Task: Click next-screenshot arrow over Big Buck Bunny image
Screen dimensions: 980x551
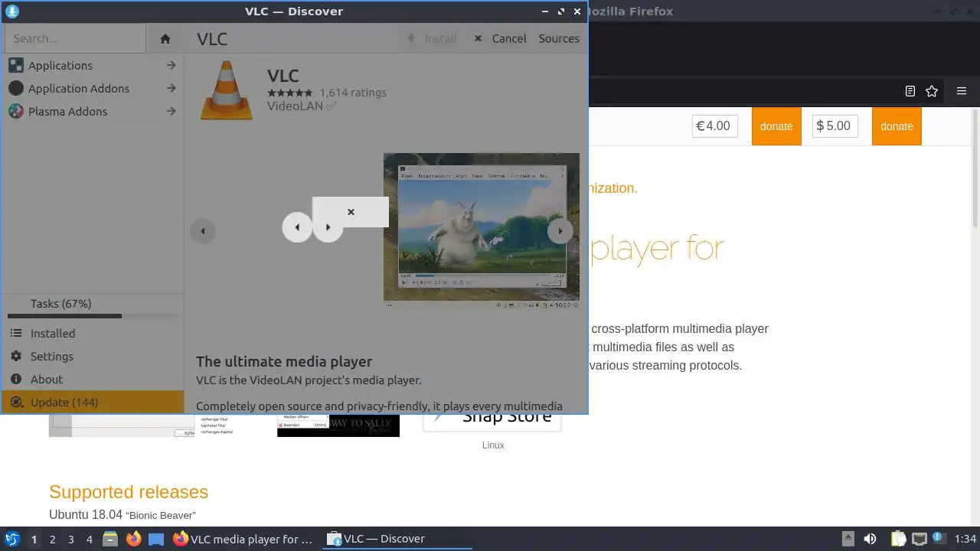Action: (560, 231)
